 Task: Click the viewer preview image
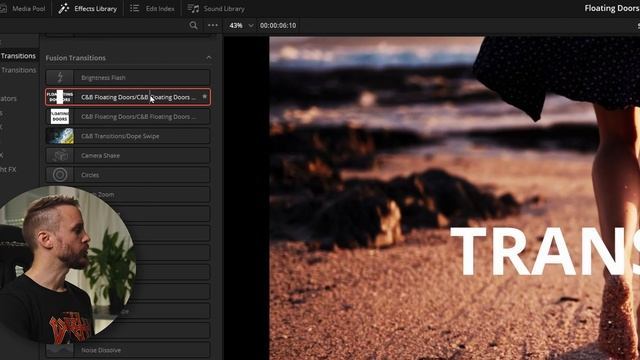pyautogui.click(x=454, y=198)
